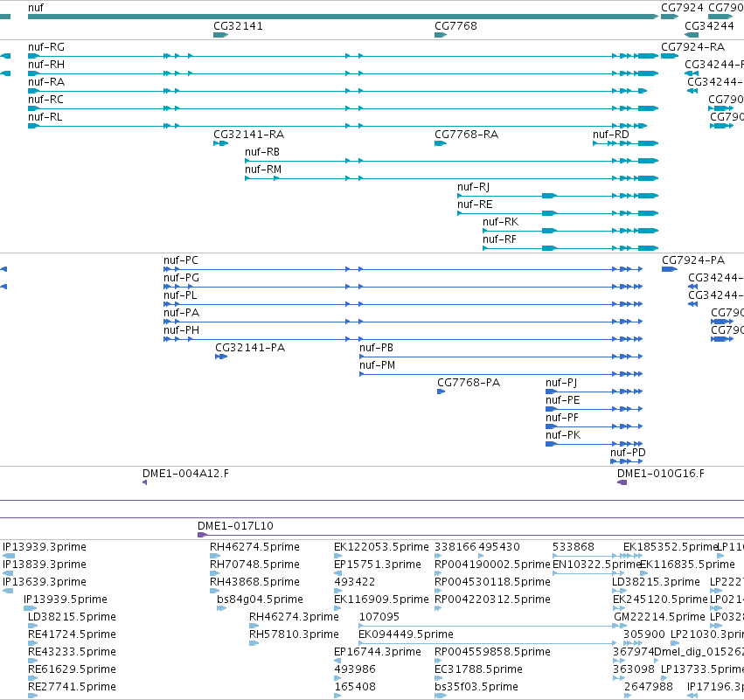
Task: Click the DME1-017L10 clone label
Action: click(x=235, y=526)
